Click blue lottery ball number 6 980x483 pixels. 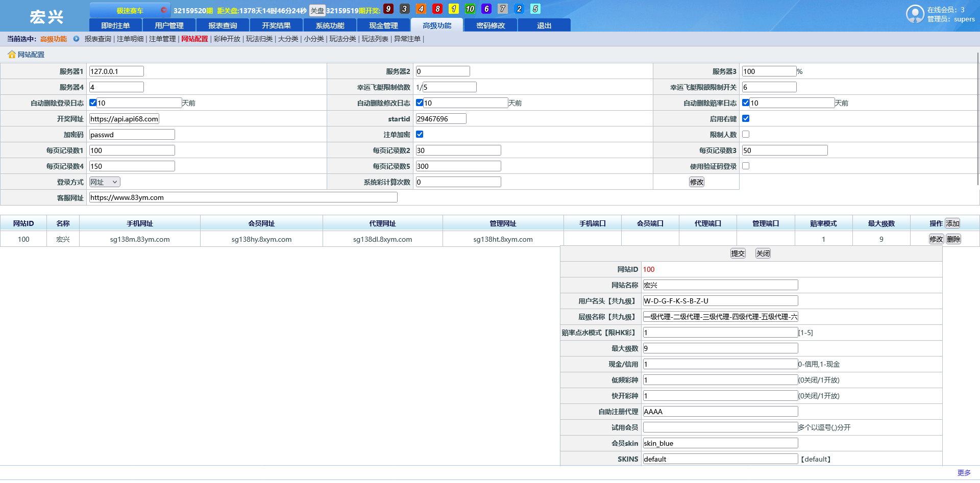tap(486, 9)
